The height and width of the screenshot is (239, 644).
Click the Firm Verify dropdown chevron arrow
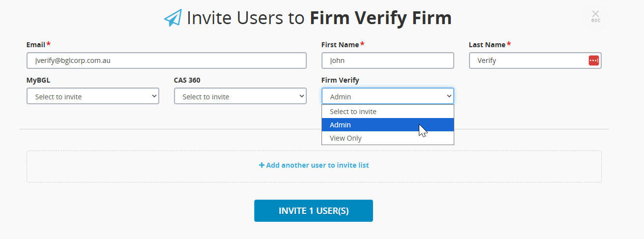449,96
